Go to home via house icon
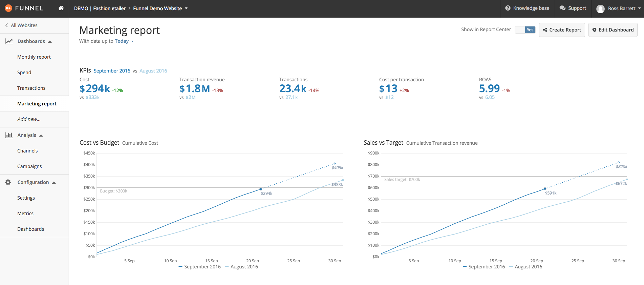 coord(61,8)
